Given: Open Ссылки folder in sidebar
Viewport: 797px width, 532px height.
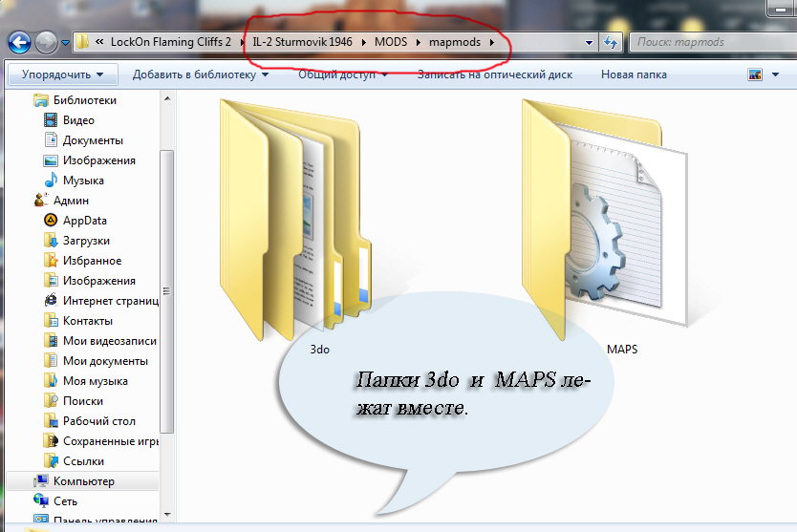Looking at the screenshot, I should click(x=83, y=461).
